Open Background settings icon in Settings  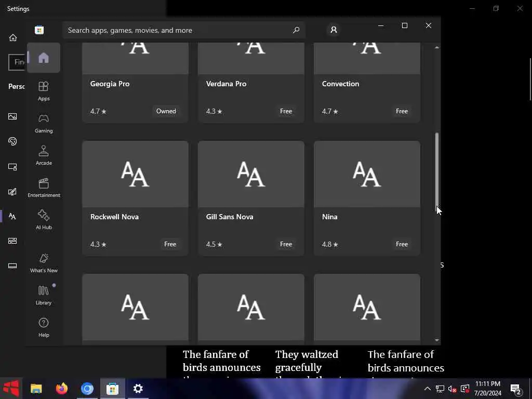pyautogui.click(x=12, y=117)
